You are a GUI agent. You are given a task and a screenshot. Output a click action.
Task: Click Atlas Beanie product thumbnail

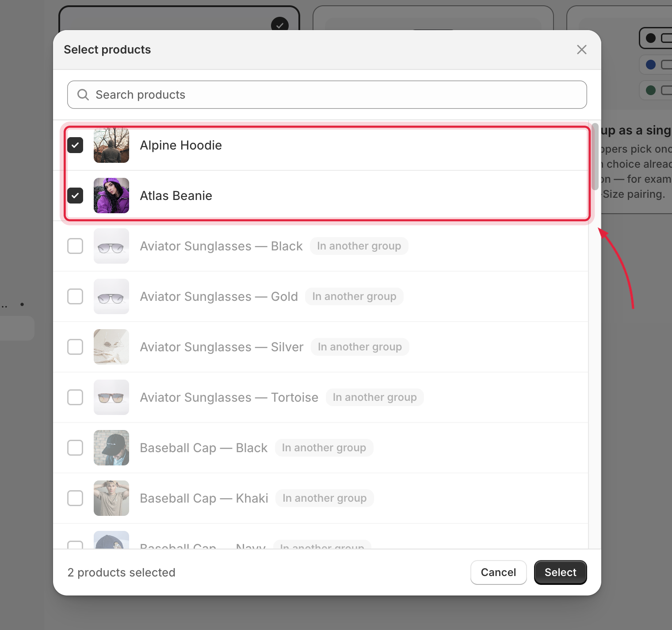pyautogui.click(x=111, y=196)
